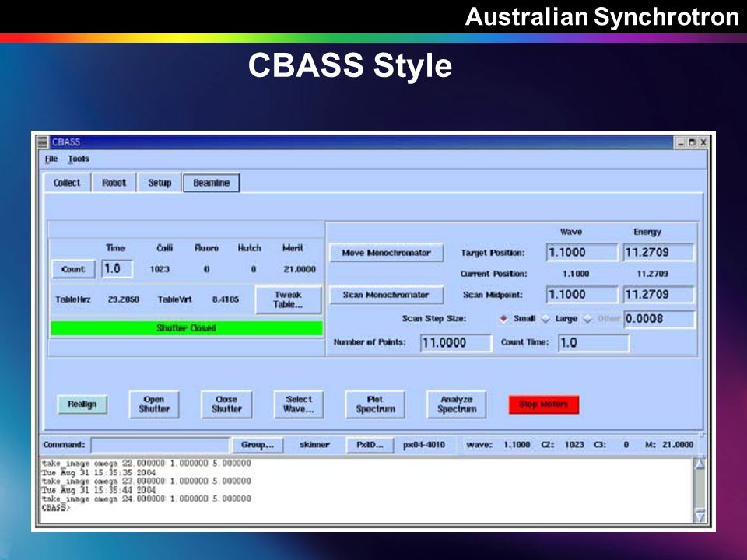The width and height of the screenshot is (747, 560).
Task: Click Analyze Spectrum button
Action: [x=457, y=404]
